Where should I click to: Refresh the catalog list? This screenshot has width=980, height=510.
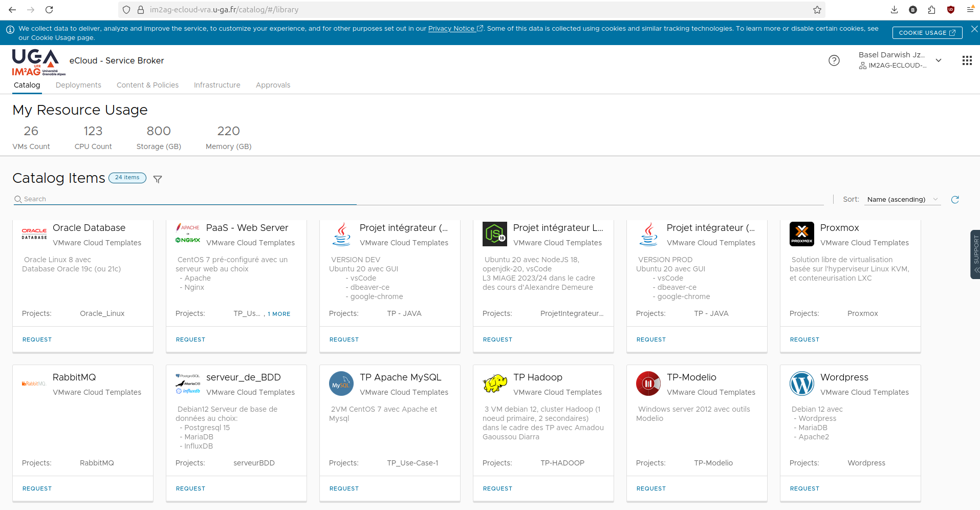click(x=955, y=199)
